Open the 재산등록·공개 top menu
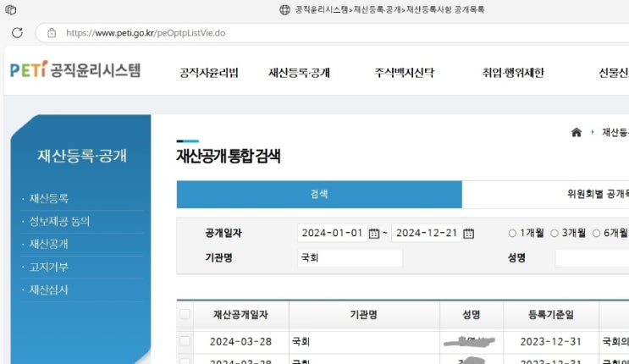Image resolution: width=629 pixels, height=364 pixels. 299,73
